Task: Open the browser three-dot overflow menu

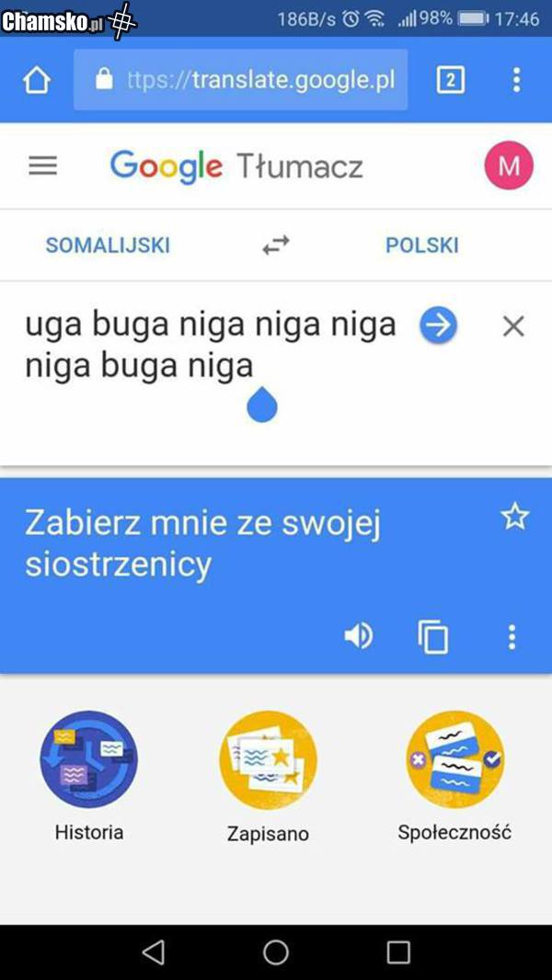Action: tap(516, 81)
